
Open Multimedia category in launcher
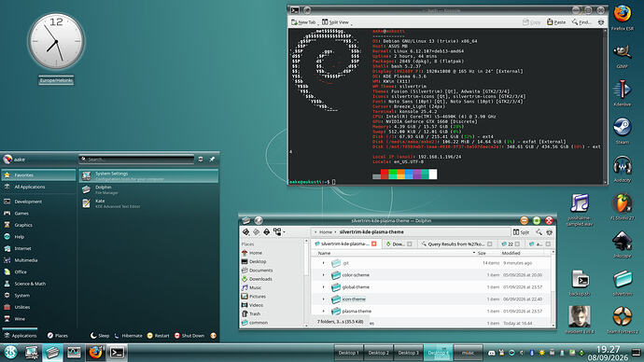point(38,260)
